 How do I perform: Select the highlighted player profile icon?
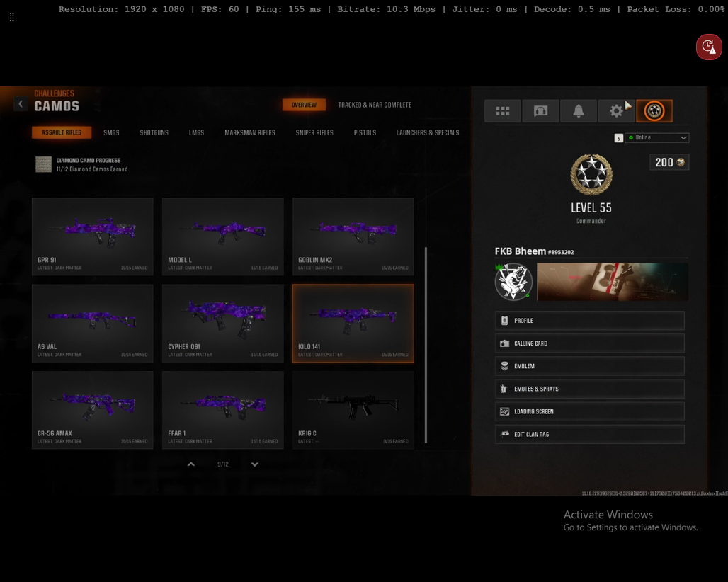(654, 111)
